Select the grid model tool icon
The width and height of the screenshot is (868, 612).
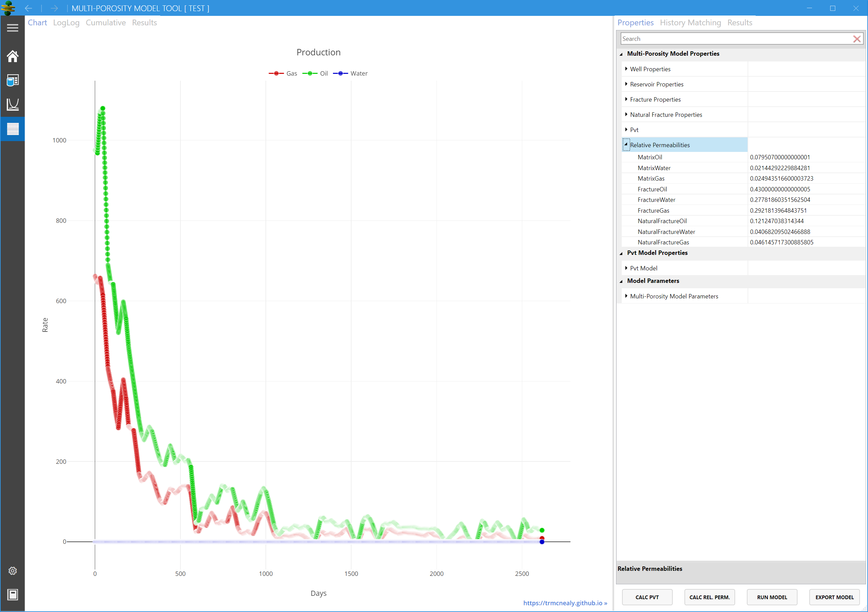point(12,129)
